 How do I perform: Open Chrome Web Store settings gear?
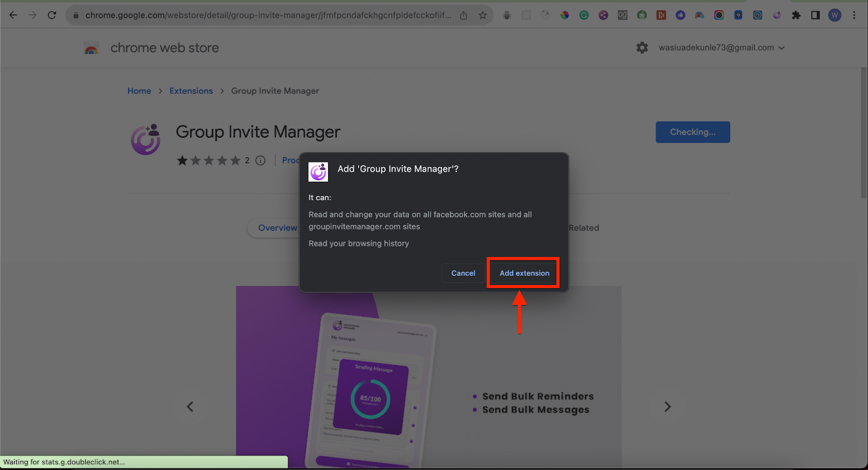point(642,48)
